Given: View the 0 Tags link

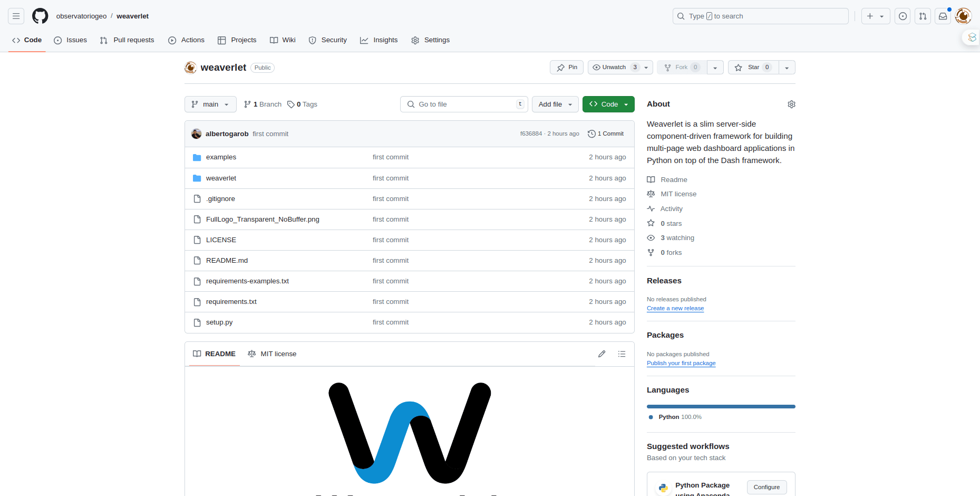Looking at the screenshot, I should point(302,104).
